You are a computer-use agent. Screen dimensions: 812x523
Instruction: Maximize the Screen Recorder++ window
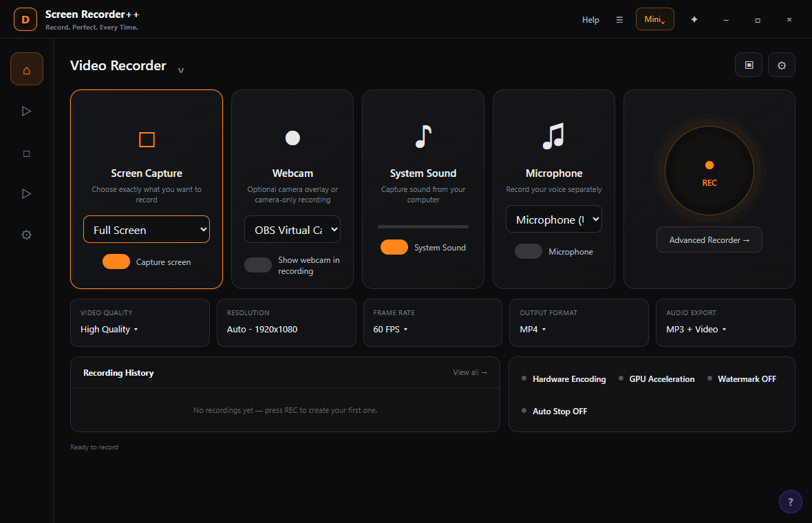pyautogui.click(x=757, y=20)
